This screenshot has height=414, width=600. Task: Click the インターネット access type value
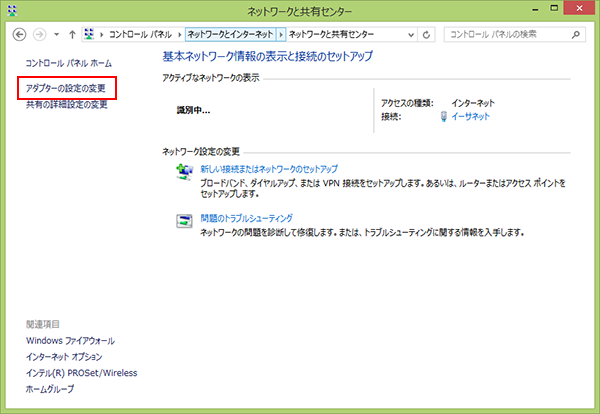pyautogui.click(x=473, y=103)
